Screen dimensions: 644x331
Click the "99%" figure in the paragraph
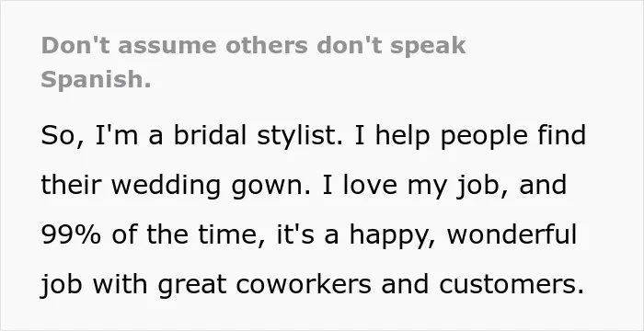coord(71,234)
